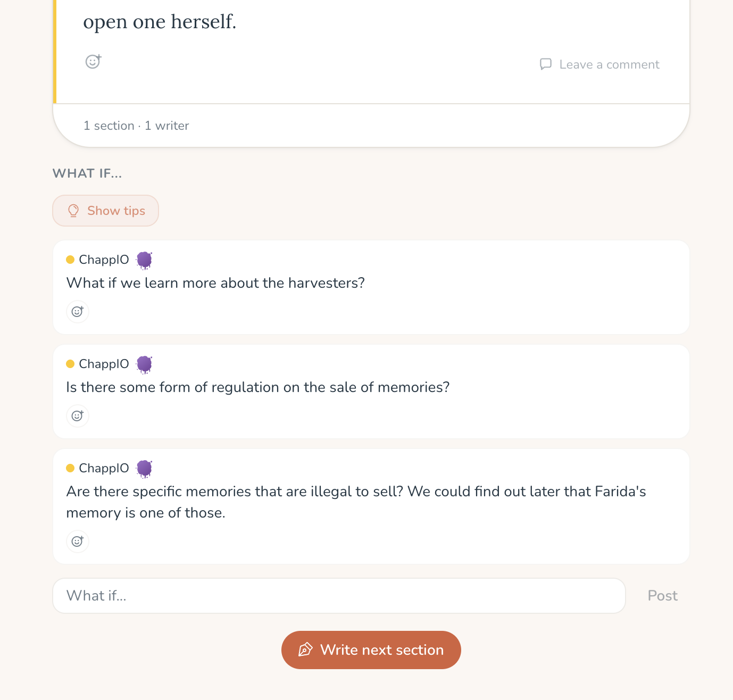The image size is (733, 700).
Task: Click the lightbulb icon in Show tips
Action: [73, 211]
